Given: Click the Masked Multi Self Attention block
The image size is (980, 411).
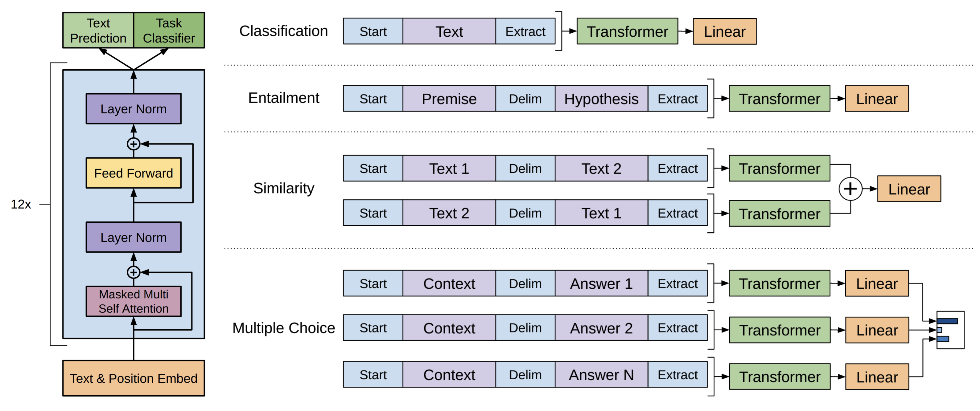Looking at the screenshot, I should 134,301.
